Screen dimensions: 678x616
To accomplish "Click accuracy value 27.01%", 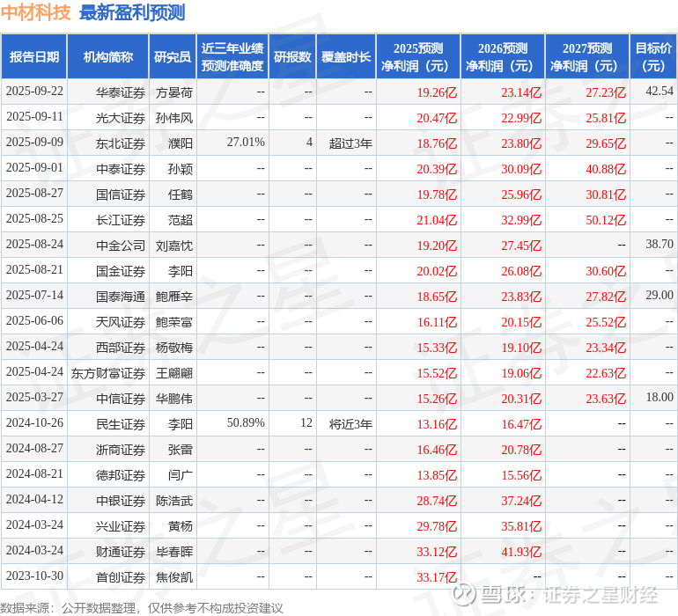I will 246,143.
